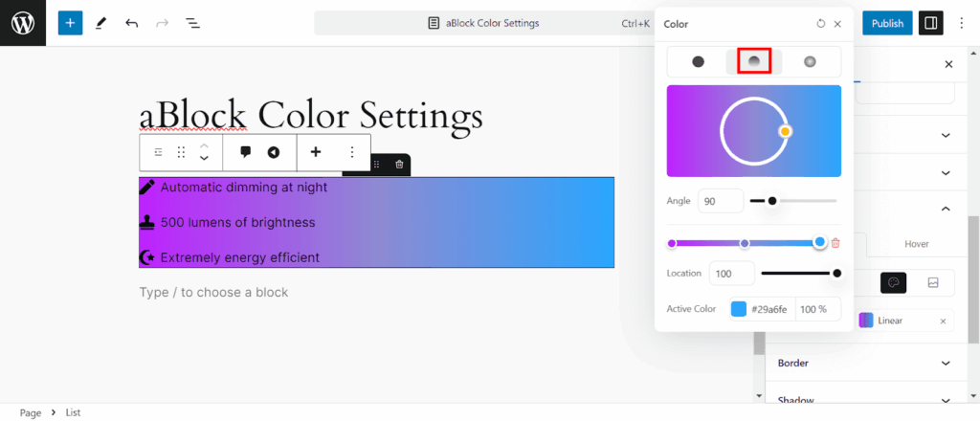Adjust the Angle slider
This screenshot has width=980, height=421.
click(x=793, y=201)
